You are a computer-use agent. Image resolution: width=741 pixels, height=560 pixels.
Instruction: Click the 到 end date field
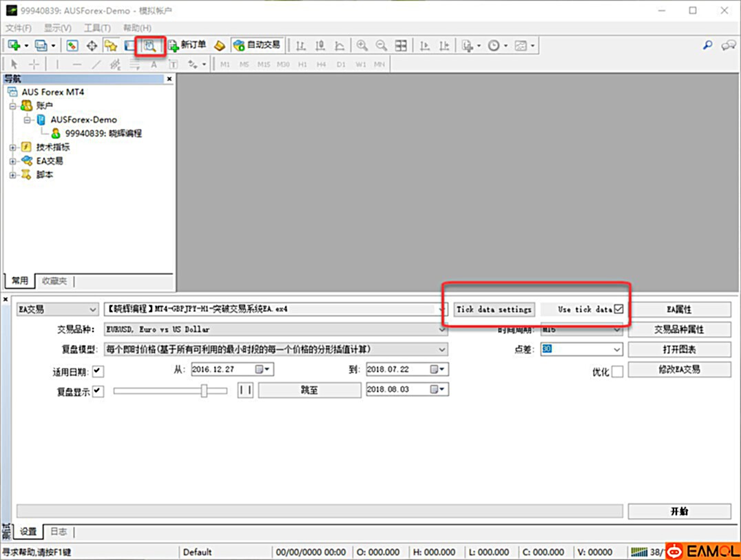click(x=407, y=370)
